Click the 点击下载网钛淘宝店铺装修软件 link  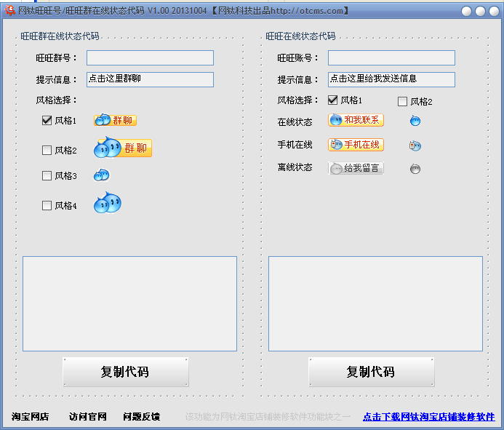click(429, 416)
